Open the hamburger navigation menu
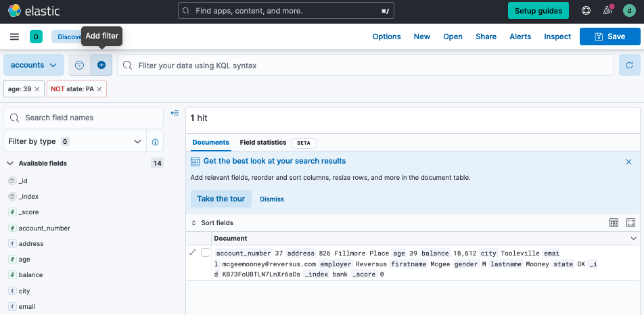 (x=14, y=37)
